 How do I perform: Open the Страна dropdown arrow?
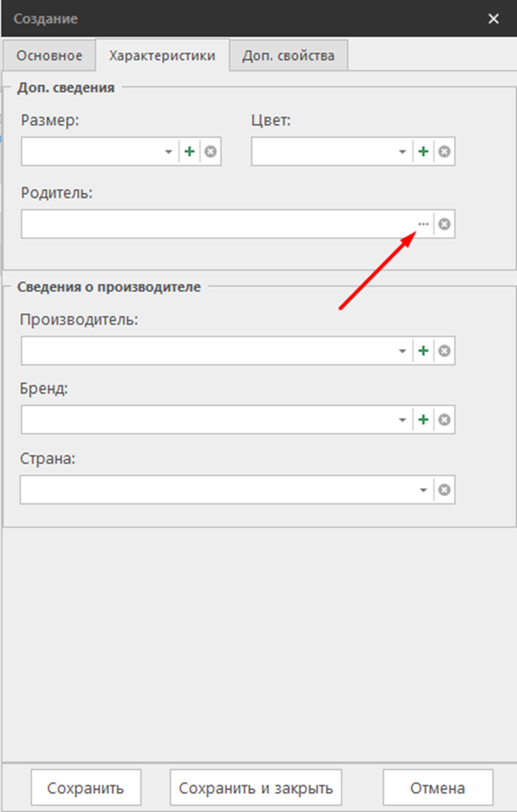(424, 490)
